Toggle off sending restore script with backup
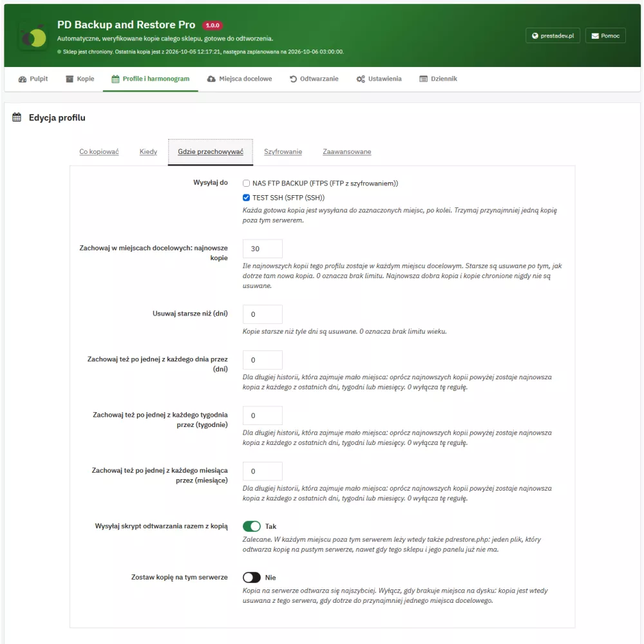Image resolution: width=644 pixels, height=644 pixels. [x=251, y=526]
